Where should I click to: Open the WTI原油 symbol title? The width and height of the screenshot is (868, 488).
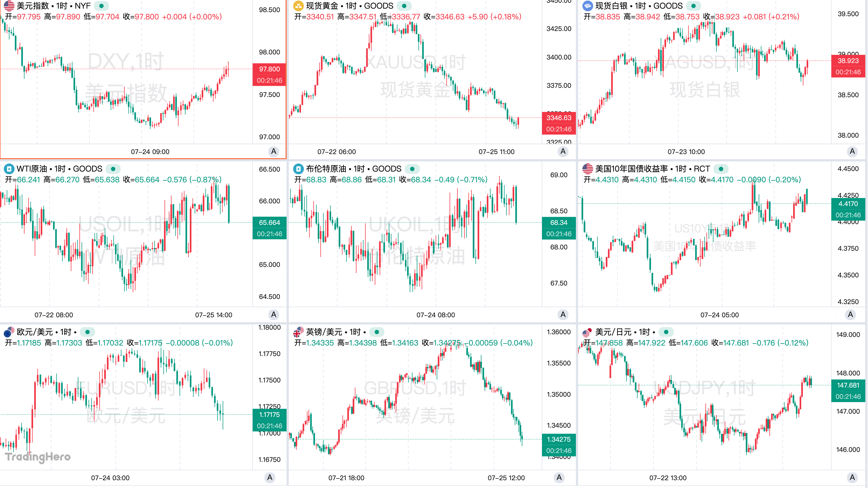click(x=59, y=169)
